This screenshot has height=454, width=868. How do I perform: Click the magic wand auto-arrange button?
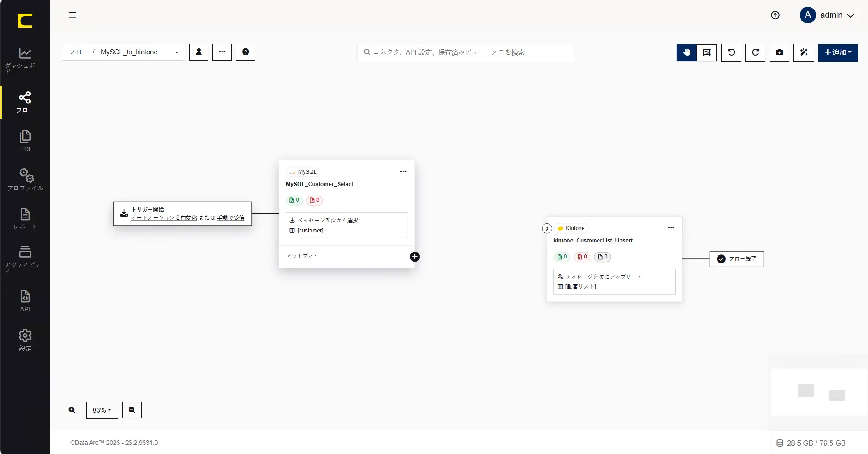(804, 52)
